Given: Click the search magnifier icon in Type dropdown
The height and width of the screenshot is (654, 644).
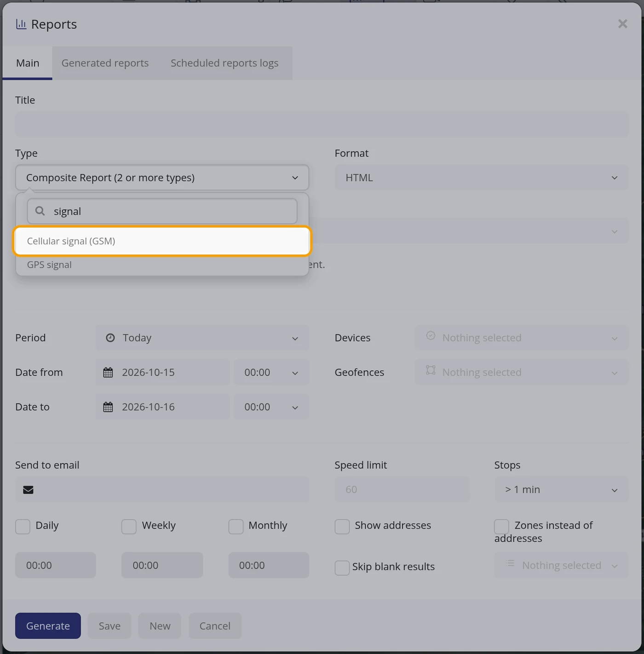Looking at the screenshot, I should tap(40, 211).
